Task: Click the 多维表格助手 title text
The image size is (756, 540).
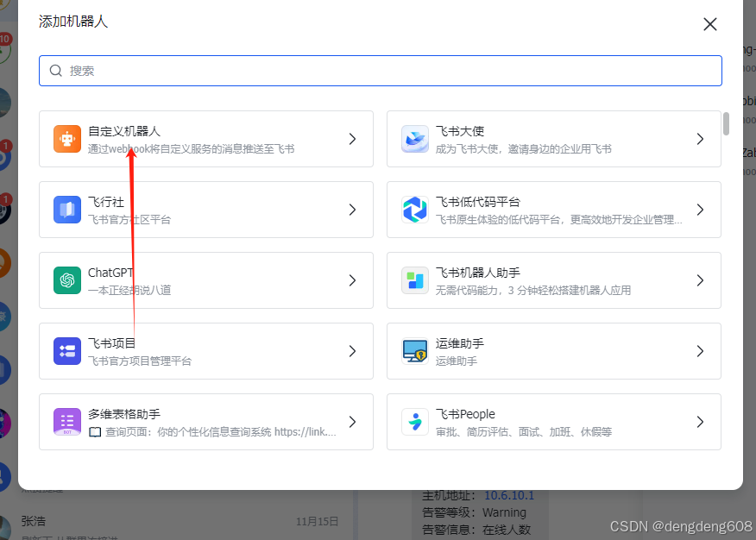Action: coord(124,414)
